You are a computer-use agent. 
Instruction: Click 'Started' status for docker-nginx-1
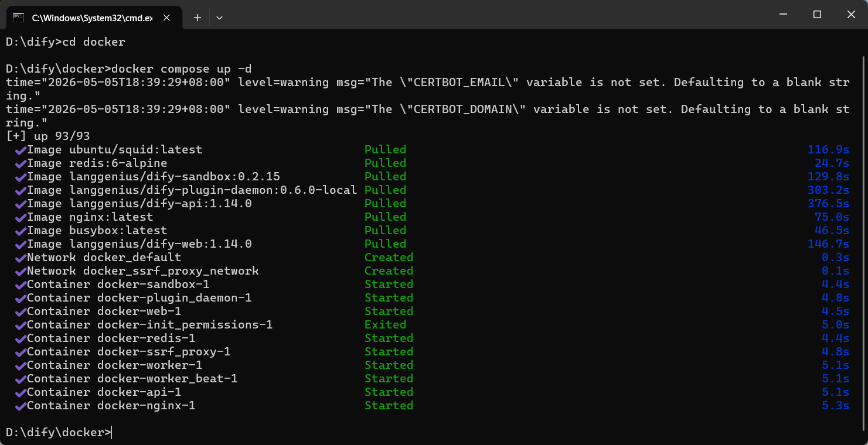point(389,406)
